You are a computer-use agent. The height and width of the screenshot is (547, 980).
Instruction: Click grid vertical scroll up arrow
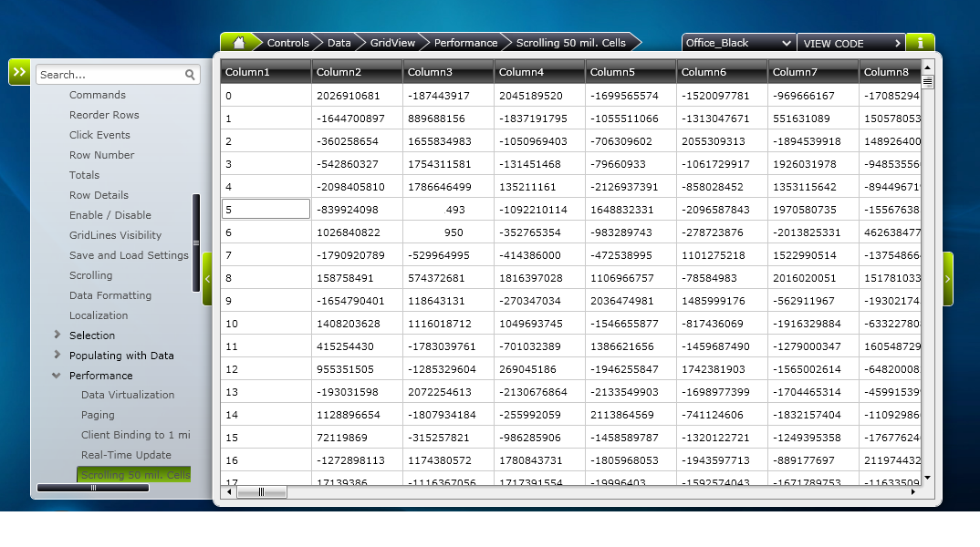pyautogui.click(x=927, y=67)
